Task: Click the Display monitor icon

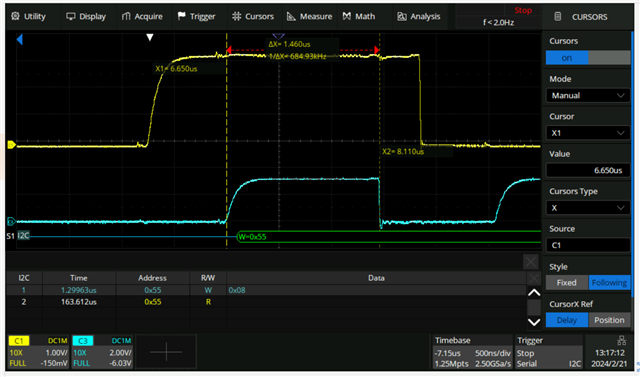Action: point(71,16)
